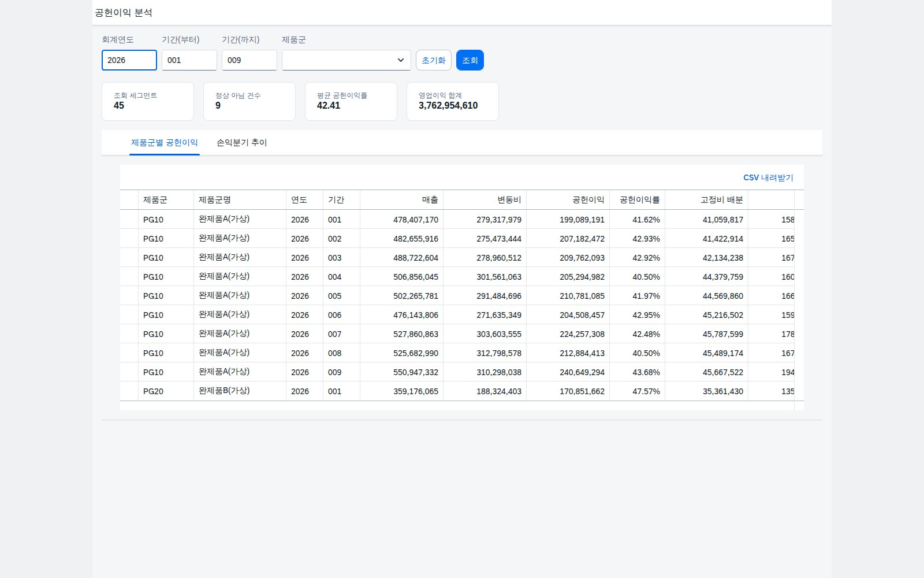Click the PG20 product group cell
Screen dimensions: 924x578
point(166,391)
